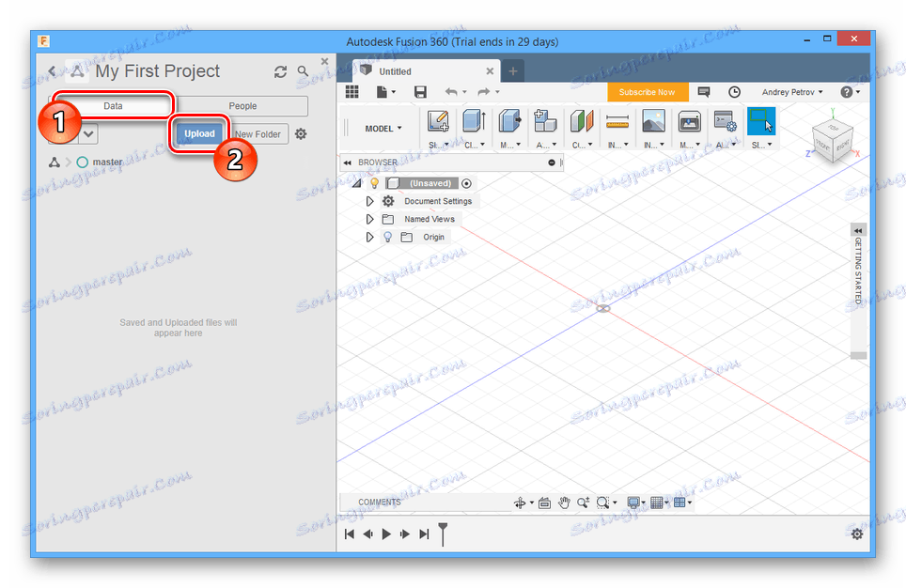Open the data panel grid icon
The image size is (906, 588).
(x=351, y=92)
